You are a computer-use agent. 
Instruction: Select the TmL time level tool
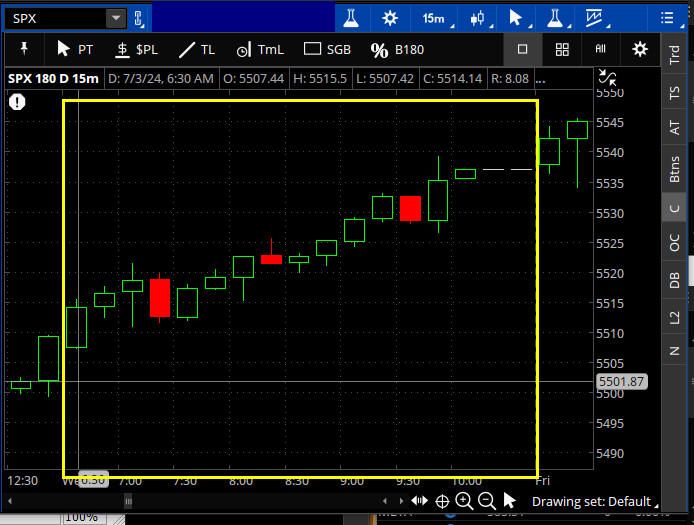tap(258, 49)
